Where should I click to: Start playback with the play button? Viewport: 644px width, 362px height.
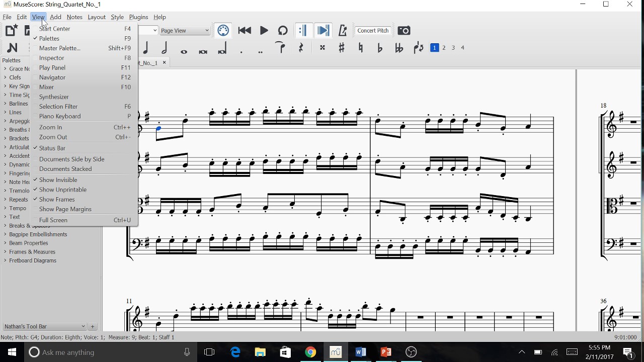(x=264, y=31)
